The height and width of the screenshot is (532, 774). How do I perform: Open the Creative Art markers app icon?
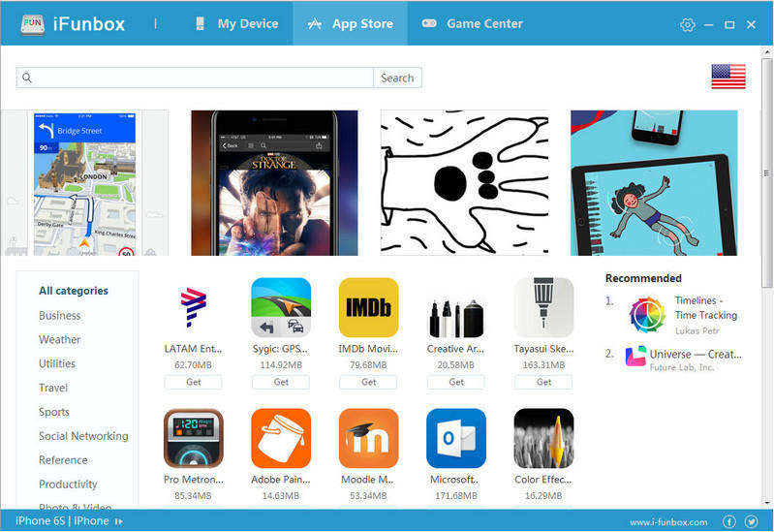point(456,318)
